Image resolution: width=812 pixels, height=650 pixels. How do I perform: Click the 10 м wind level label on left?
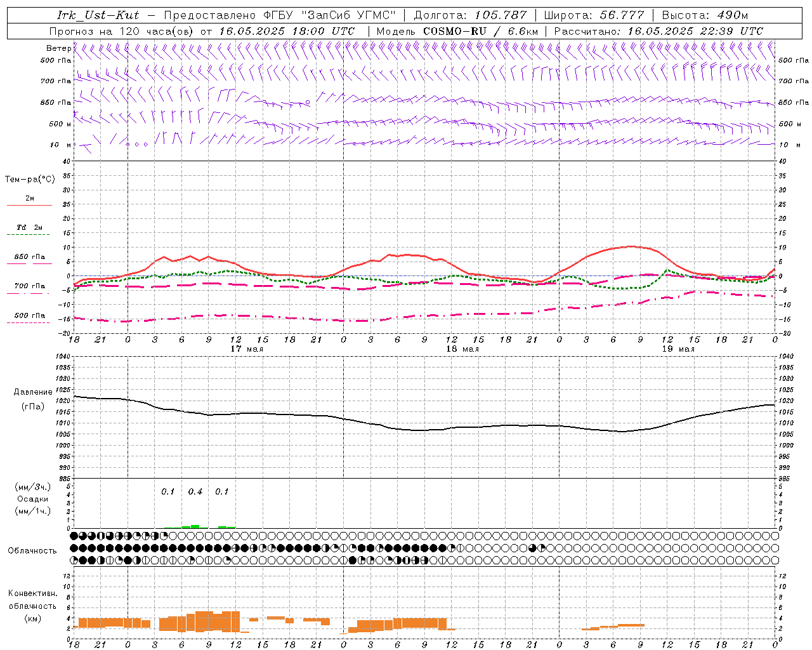(x=62, y=145)
